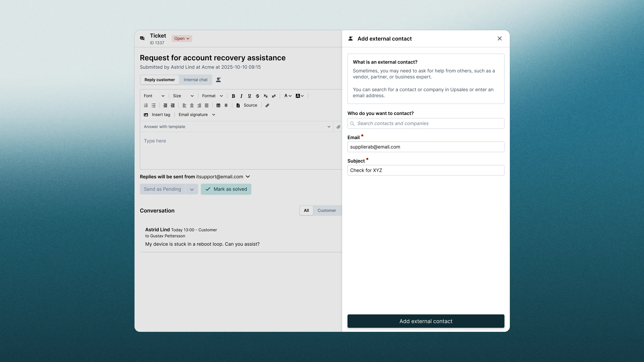Open the Font dropdown

154,96
